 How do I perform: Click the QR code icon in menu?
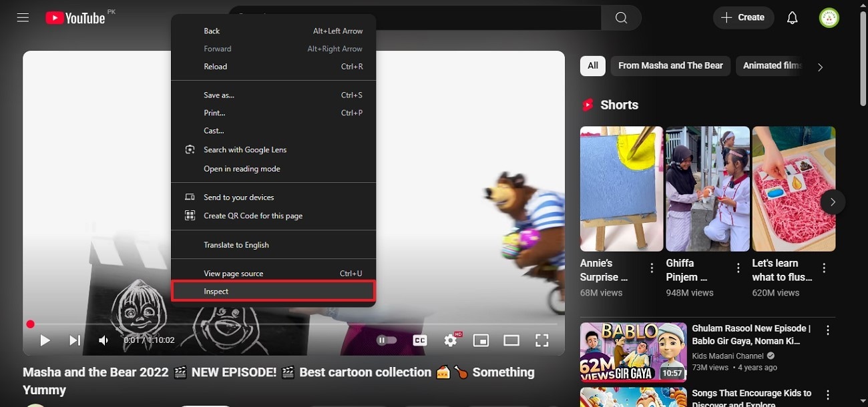[x=190, y=216]
